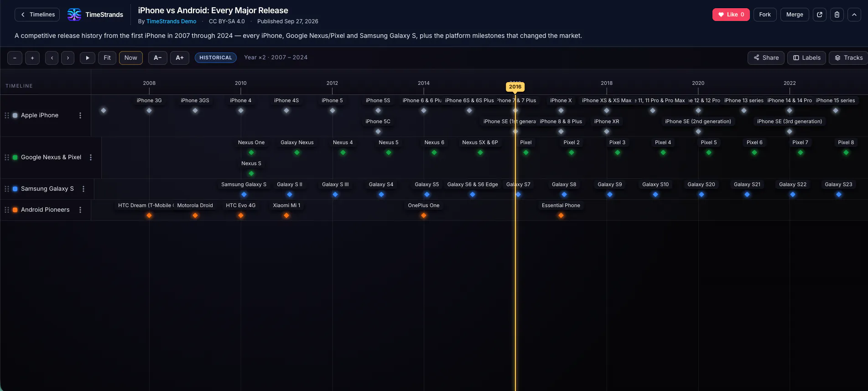868x391 pixels.
Task: Start timeline playback
Action: pyautogui.click(x=88, y=58)
